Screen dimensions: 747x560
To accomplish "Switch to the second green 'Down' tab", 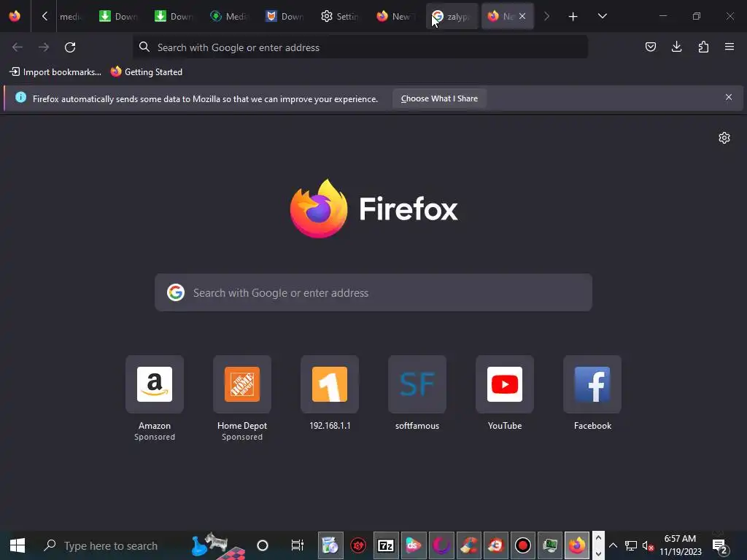I will click(174, 17).
